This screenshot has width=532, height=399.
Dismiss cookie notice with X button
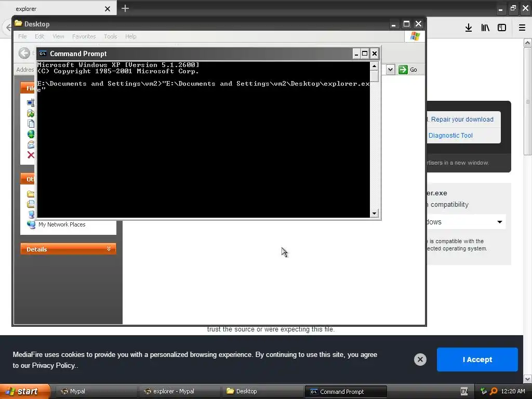tap(420, 360)
